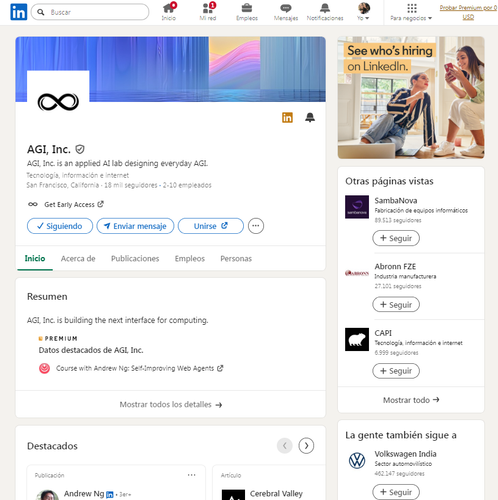This screenshot has height=500, width=498.
Task: Open Andrew Ng's profile name
Action: [x=84, y=494]
